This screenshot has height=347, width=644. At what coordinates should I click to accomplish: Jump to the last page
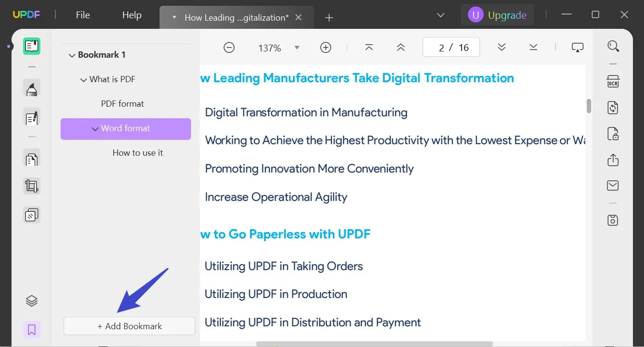click(x=533, y=47)
